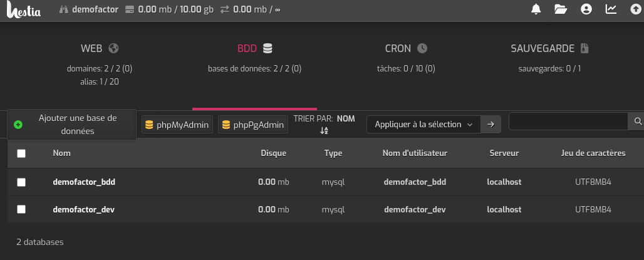Open the user account profile icon

tap(586, 9)
